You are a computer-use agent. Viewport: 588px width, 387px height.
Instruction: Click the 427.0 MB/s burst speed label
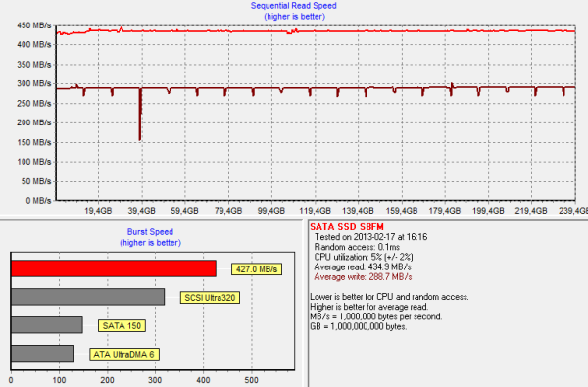coord(257,269)
